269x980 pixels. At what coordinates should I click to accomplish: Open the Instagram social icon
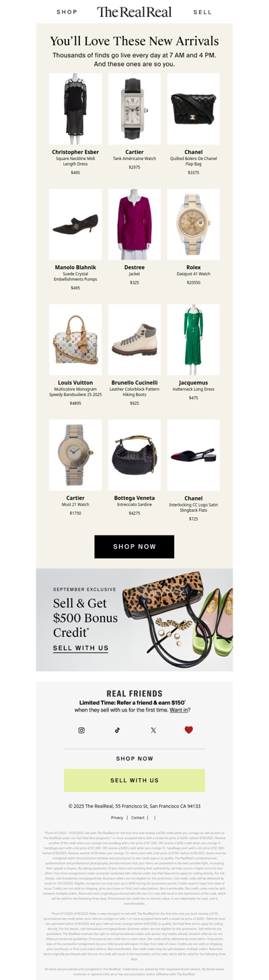point(81,730)
